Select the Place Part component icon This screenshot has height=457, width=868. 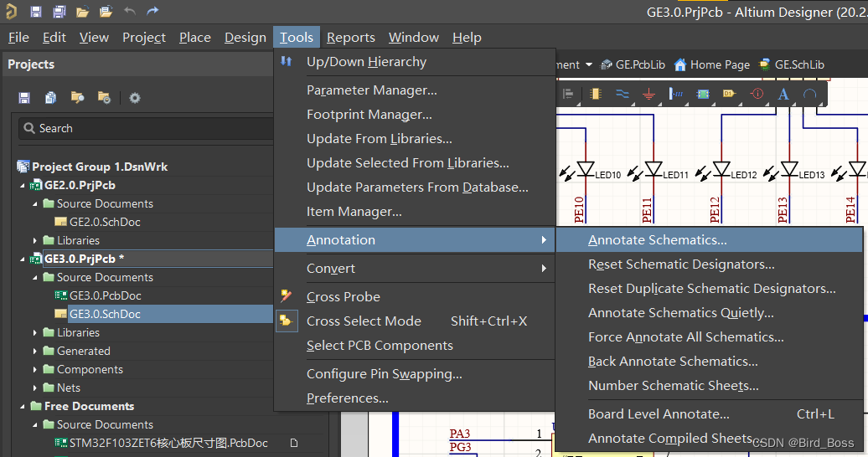click(x=596, y=94)
